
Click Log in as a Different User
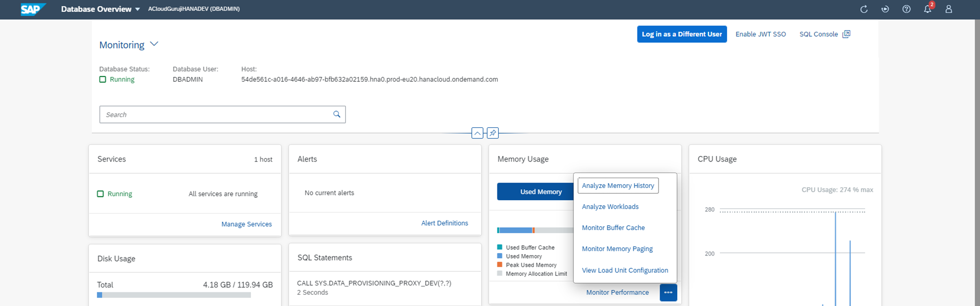[682, 34]
